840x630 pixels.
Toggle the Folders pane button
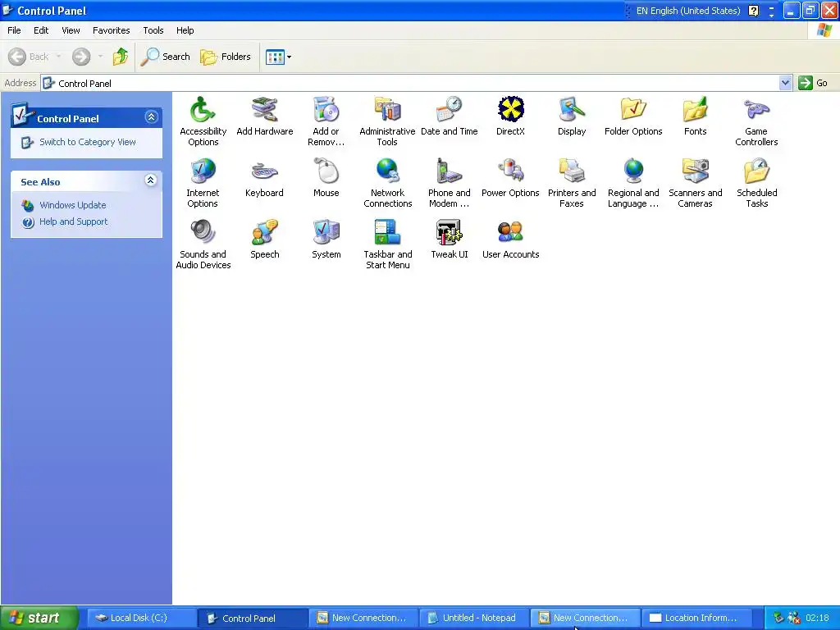[x=225, y=57]
